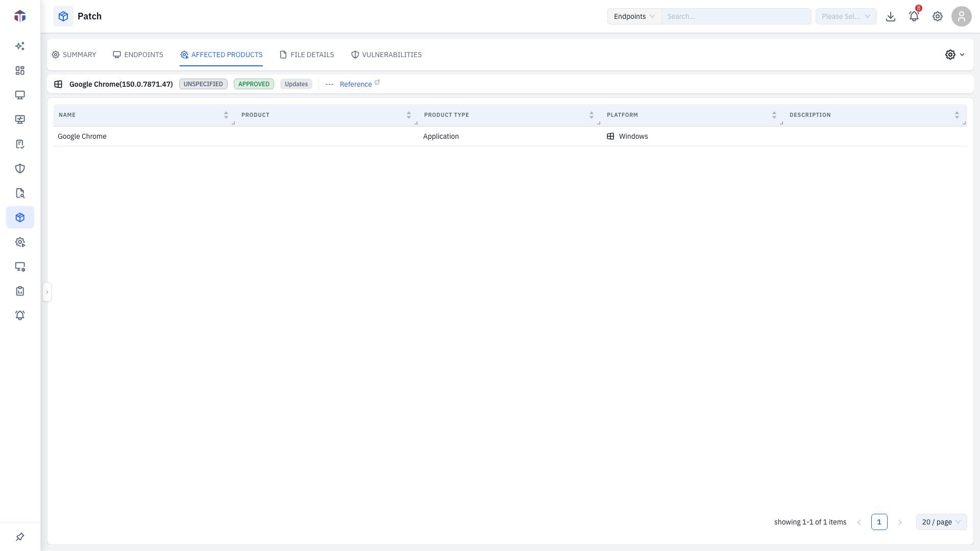The width and height of the screenshot is (980, 551).
Task: Go to pagination page 1
Action: click(879, 522)
